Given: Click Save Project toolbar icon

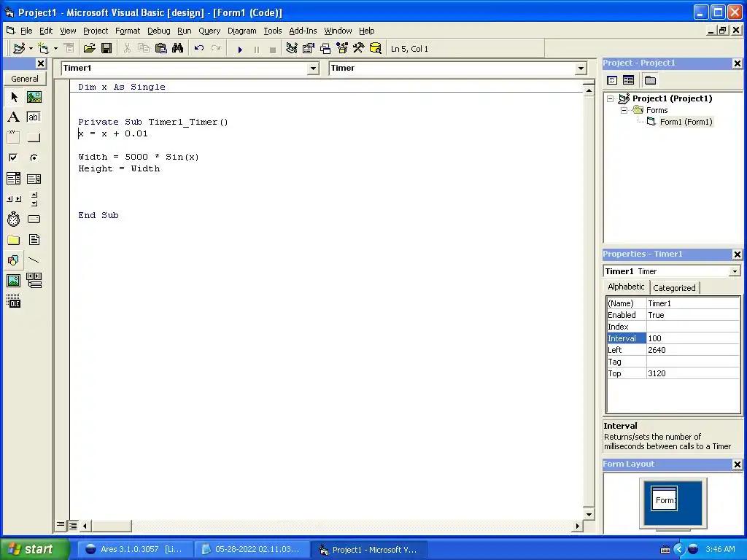Looking at the screenshot, I should pos(107,49).
